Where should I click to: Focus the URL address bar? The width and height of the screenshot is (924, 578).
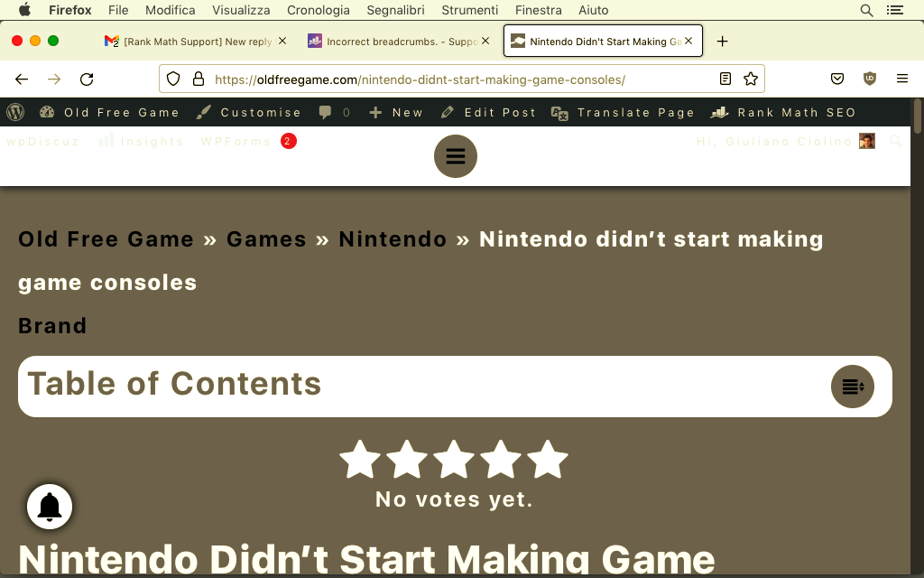click(x=461, y=79)
